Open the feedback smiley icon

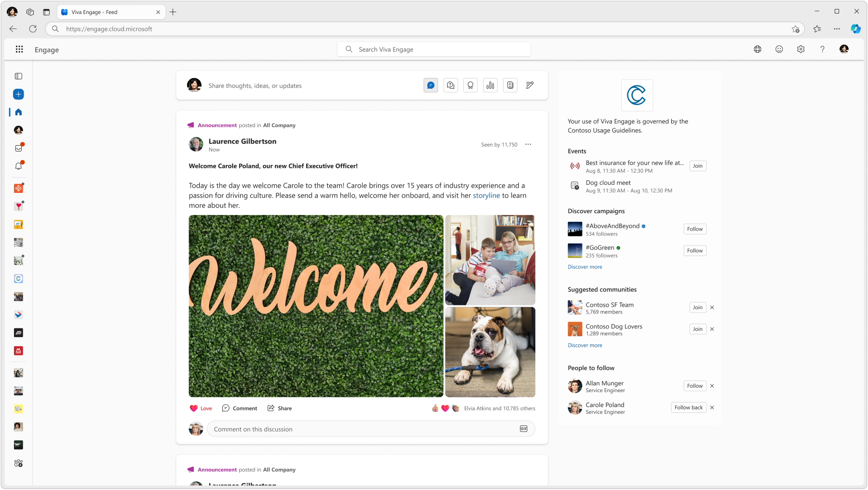coord(779,49)
